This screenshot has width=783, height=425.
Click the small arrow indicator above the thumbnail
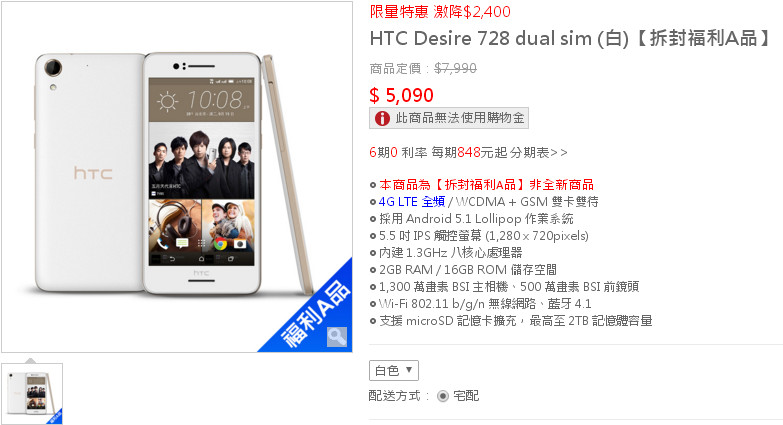coord(30,360)
